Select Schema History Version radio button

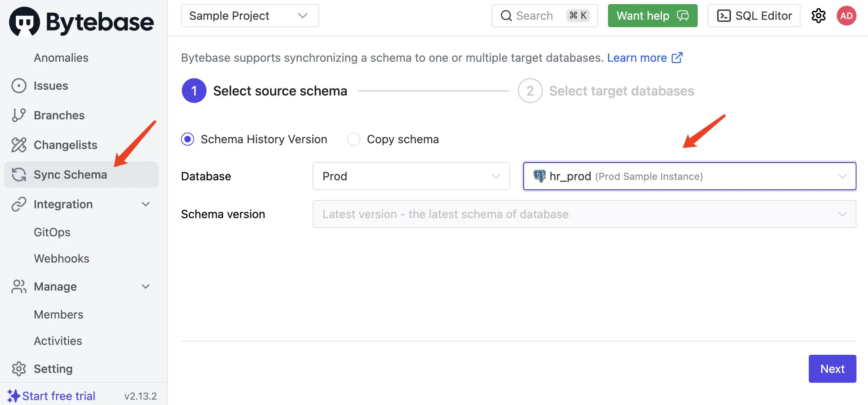coord(188,140)
